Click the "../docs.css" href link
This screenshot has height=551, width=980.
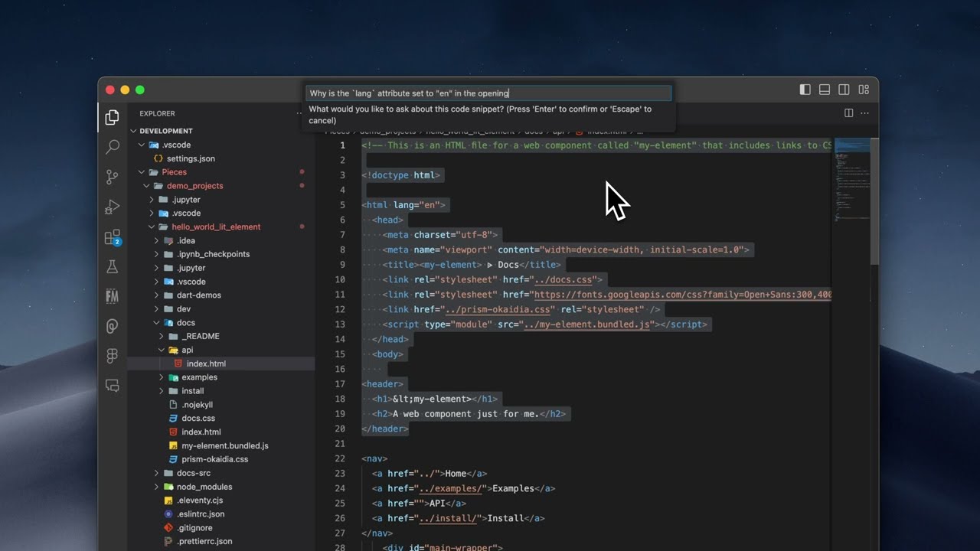pos(565,279)
